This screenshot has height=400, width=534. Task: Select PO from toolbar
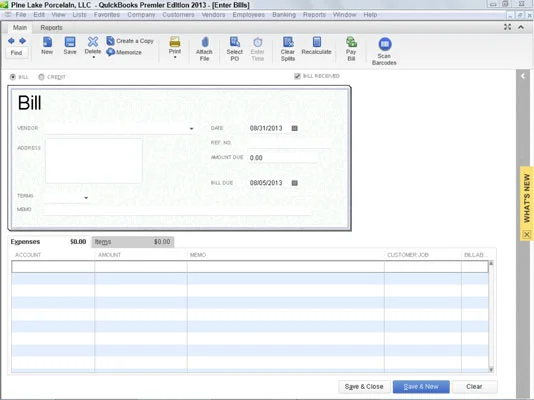(x=235, y=49)
